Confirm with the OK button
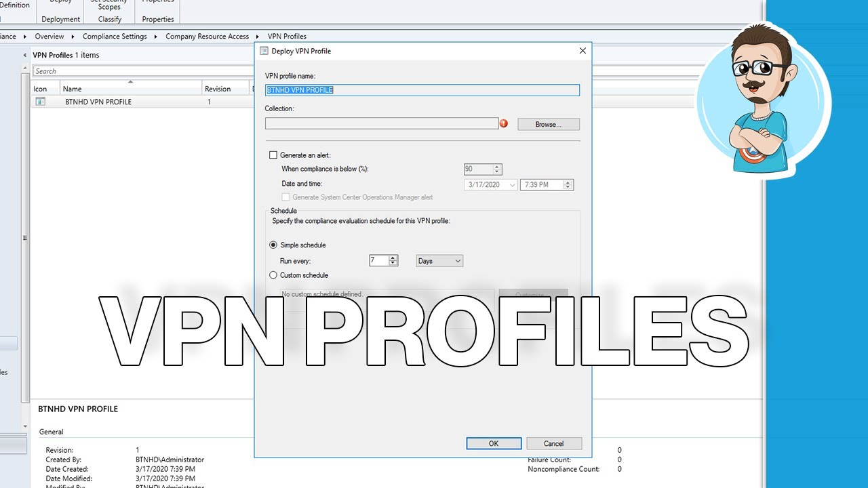This screenshot has width=868, height=488. [494, 443]
